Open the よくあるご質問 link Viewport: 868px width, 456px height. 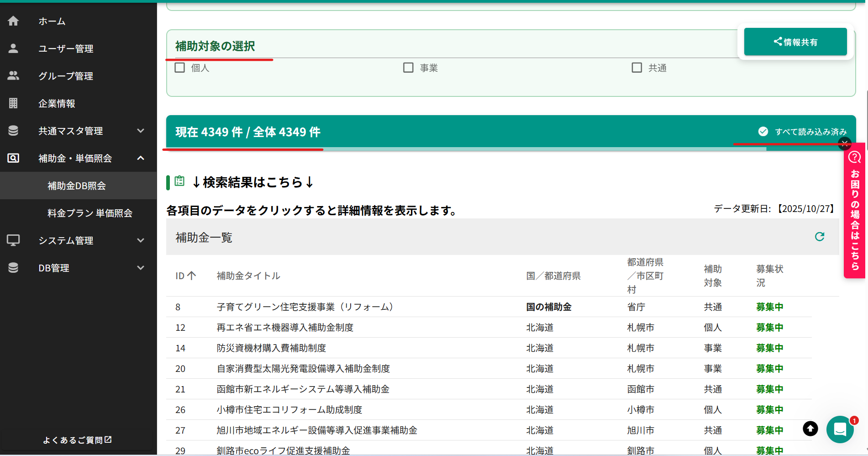pos(77,440)
